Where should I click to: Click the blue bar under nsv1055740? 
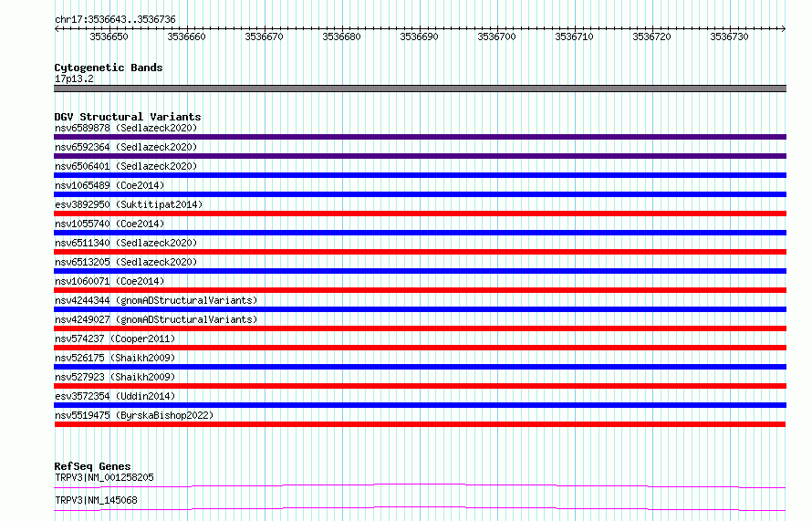coord(420,233)
